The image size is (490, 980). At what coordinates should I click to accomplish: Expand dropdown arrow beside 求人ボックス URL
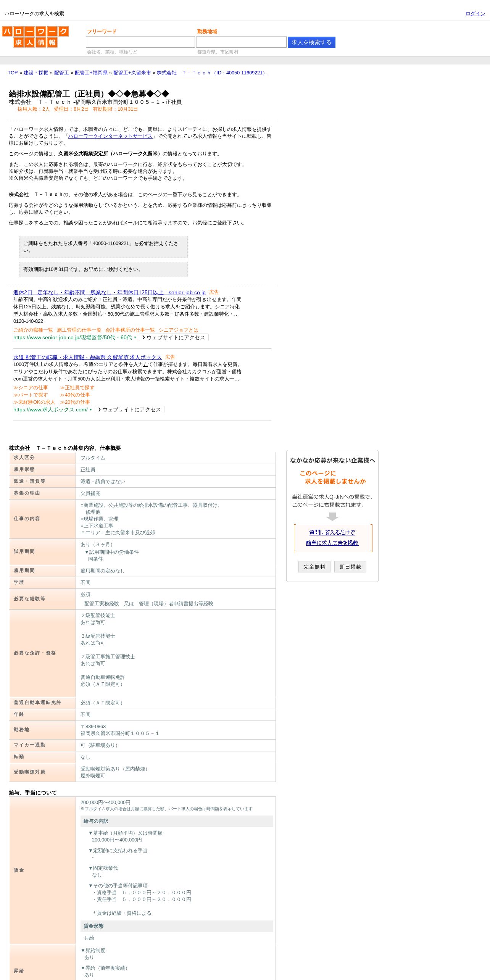(x=91, y=410)
